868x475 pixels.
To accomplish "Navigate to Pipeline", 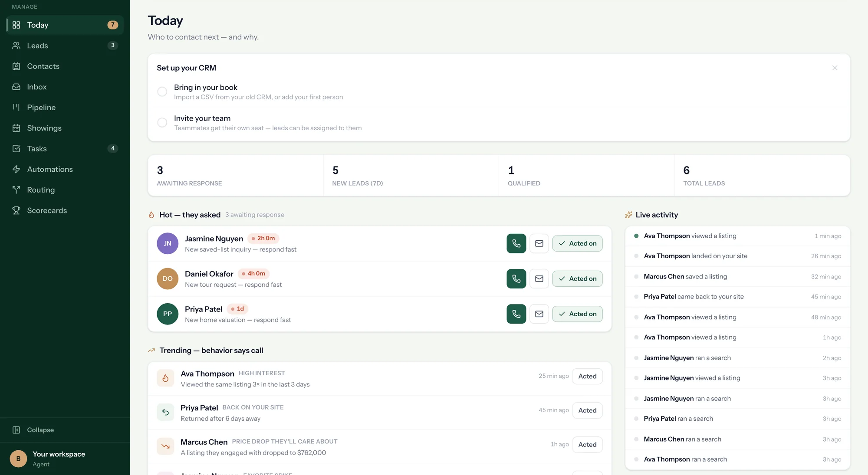I will (65, 107).
